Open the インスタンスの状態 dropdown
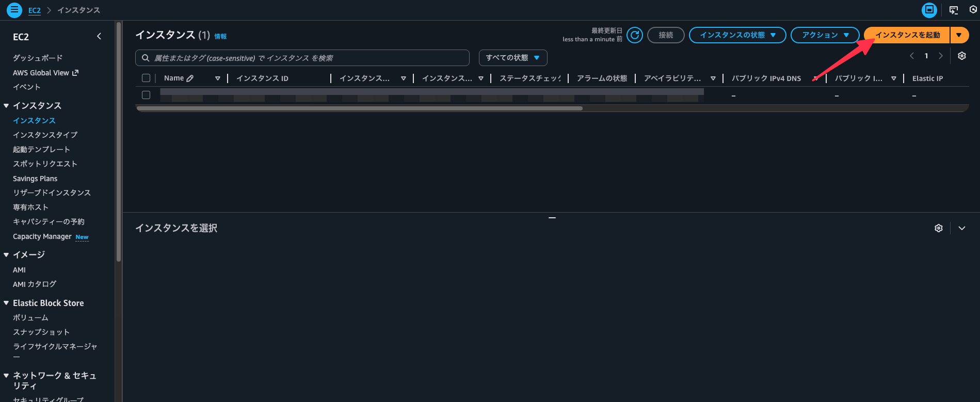The width and height of the screenshot is (980, 402). (737, 35)
